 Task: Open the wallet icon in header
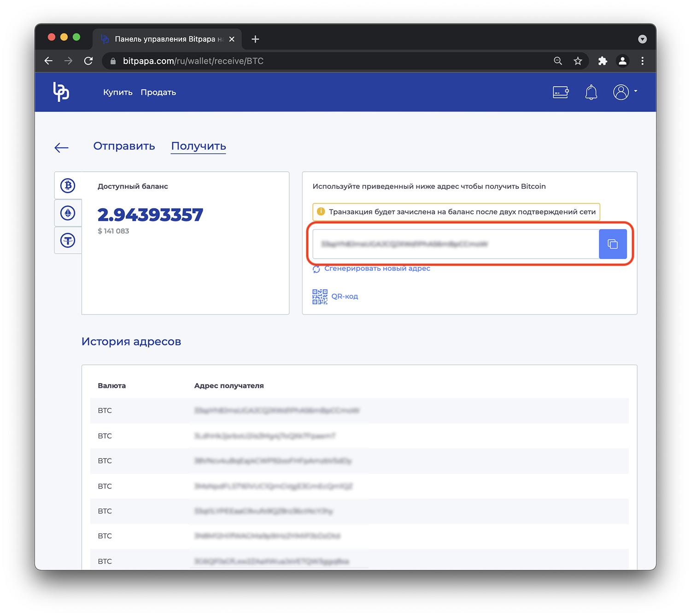click(x=561, y=92)
